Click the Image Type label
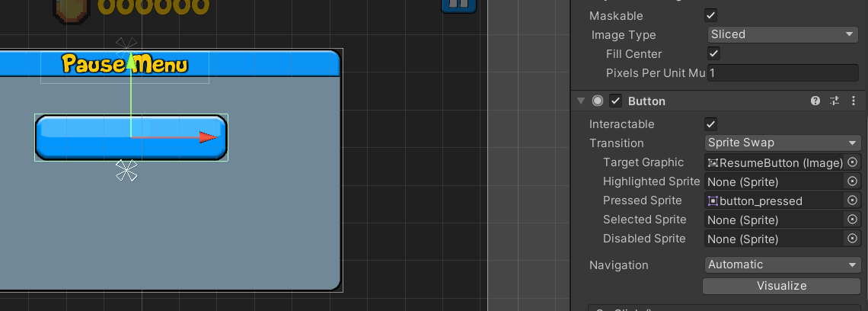Screen dimensions: 868x311 point(624,35)
